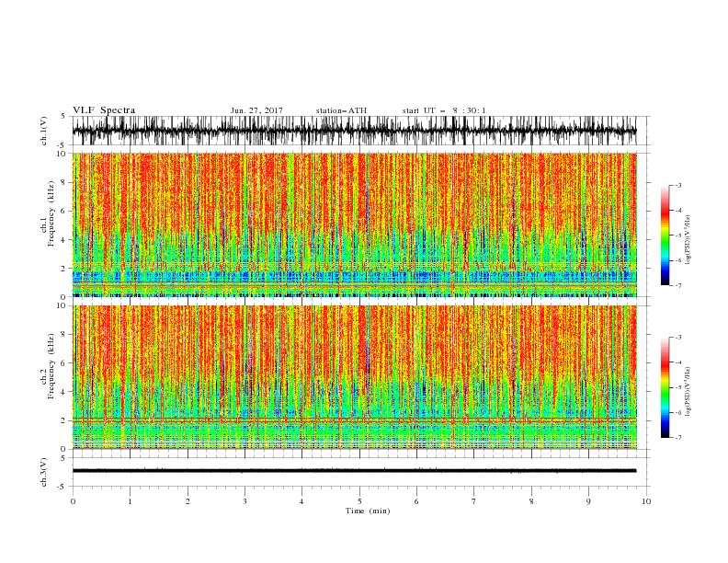Click time axis tick label "7"
The width and height of the screenshot is (728, 563).
[x=474, y=501]
